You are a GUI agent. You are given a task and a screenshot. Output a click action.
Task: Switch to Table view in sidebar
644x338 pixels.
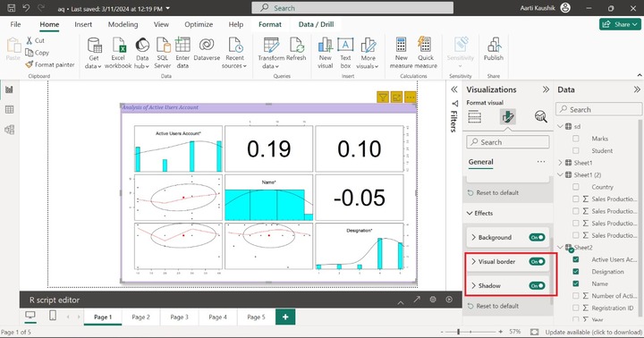9,110
